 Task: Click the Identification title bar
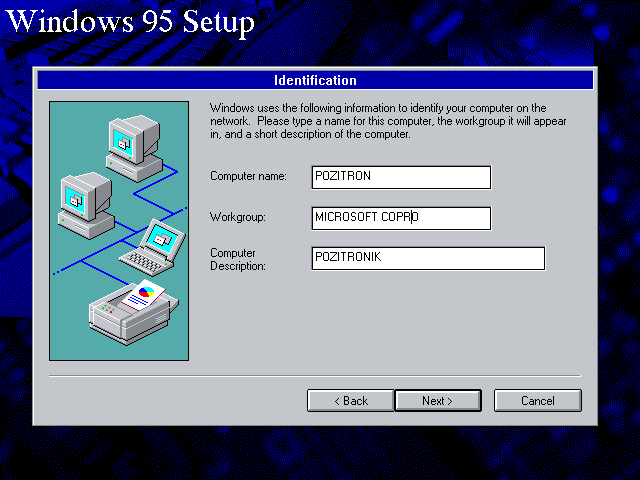(x=315, y=80)
